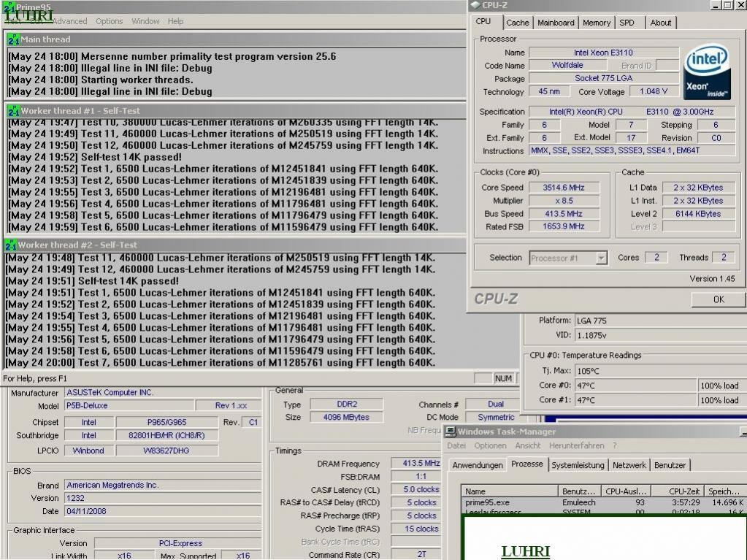Switch to Benutzer tab in Task-Manager
Image resolution: width=747 pixels, height=560 pixels.
pyautogui.click(x=670, y=465)
